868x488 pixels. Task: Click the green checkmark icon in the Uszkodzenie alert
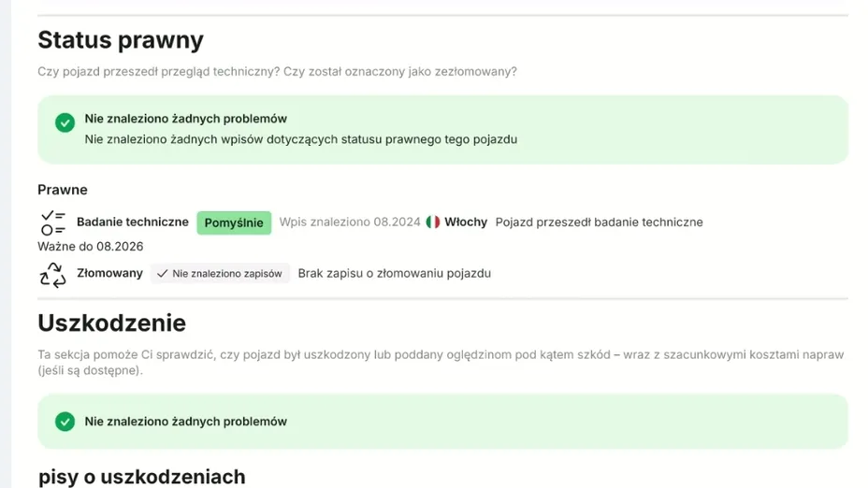click(x=65, y=422)
